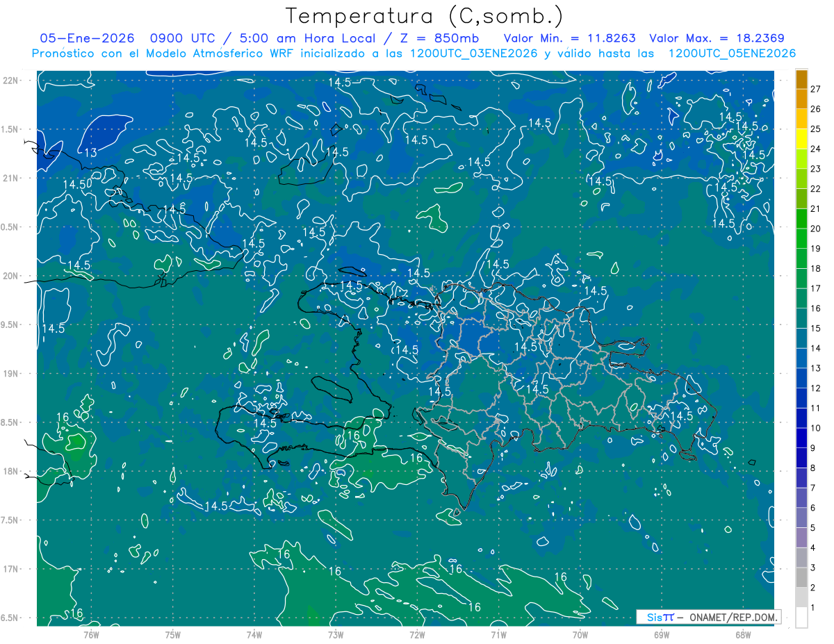Click the legend number 27

[x=816, y=89]
